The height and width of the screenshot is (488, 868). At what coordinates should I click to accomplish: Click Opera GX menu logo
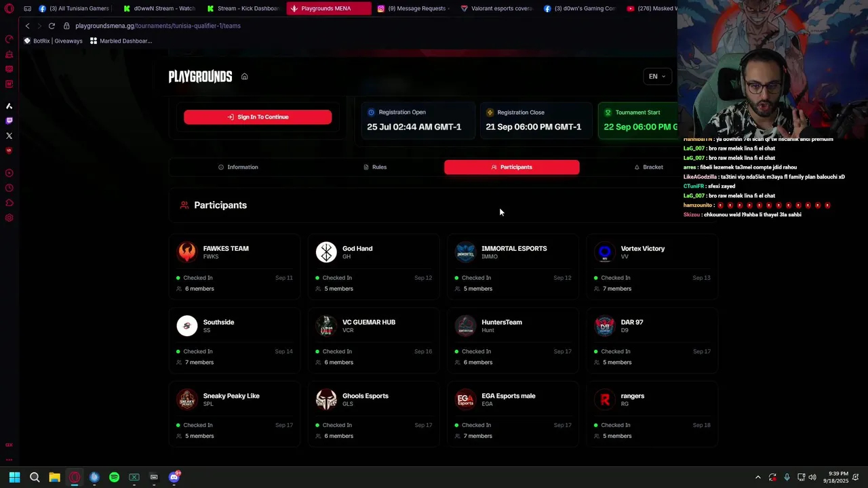[9, 9]
